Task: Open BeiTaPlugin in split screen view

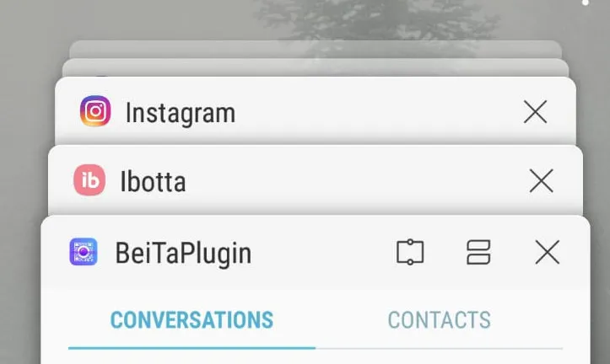Action: click(478, 253)
